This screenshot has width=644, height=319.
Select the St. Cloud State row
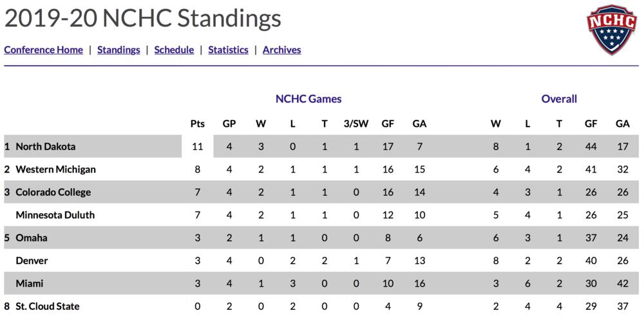[48, 307]
